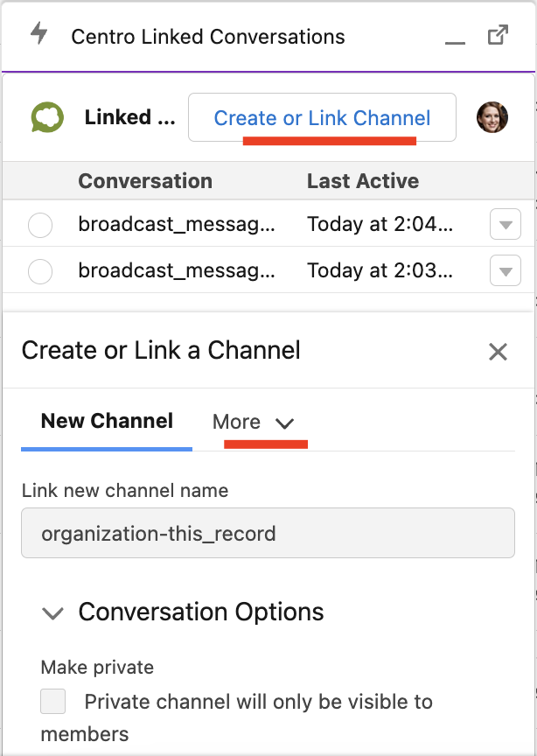
Task: Pop out the panel into new window
Action: (498, 35)
